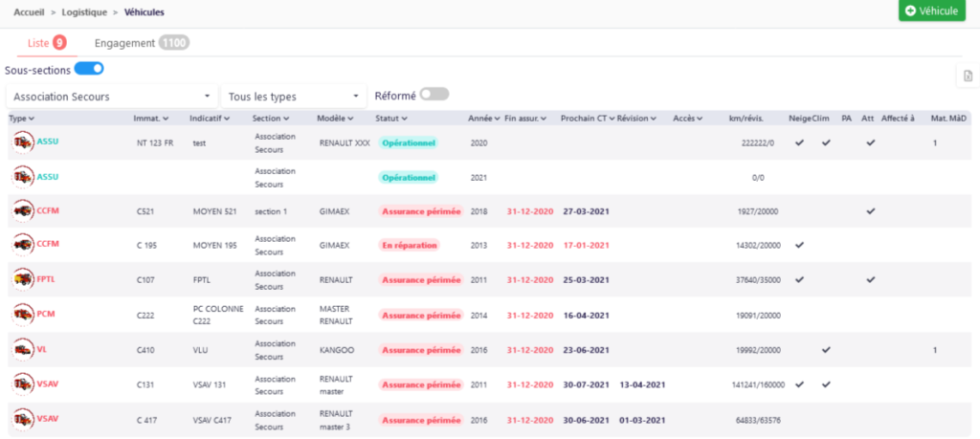
Task: Click the VSAV vehicle icon for C 417
Action: (x=23, y=420)
